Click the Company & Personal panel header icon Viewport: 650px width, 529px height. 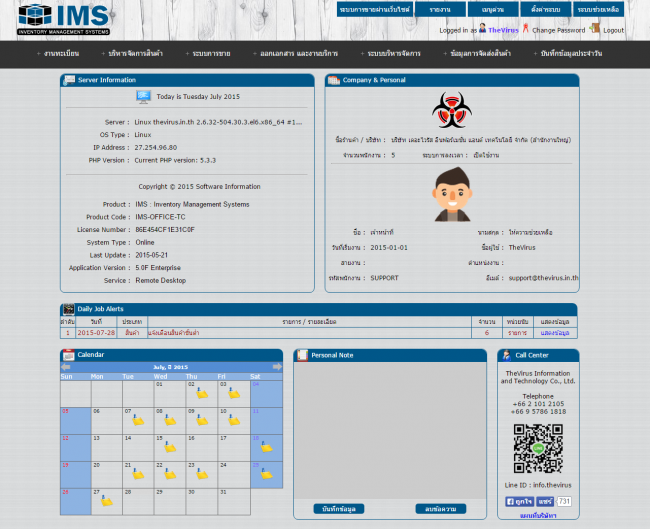[x=334, y=80]
